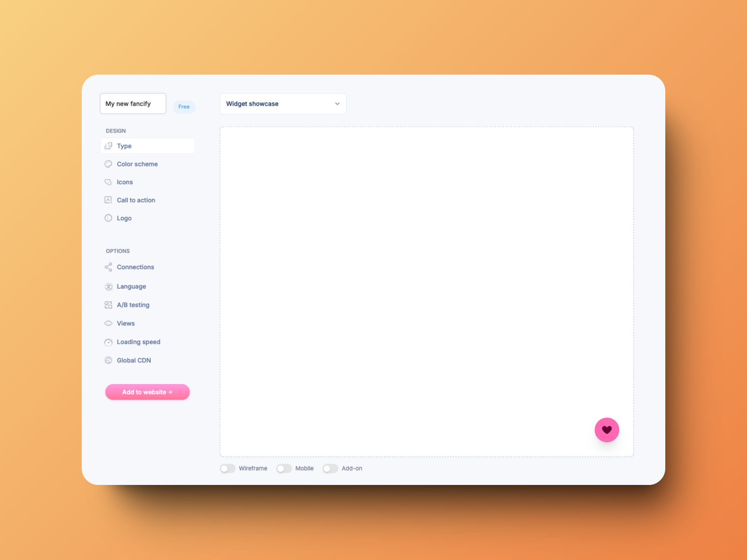
Task: Click the Loading speed icon
Action: pyautogui.click(x=108, y=342)
